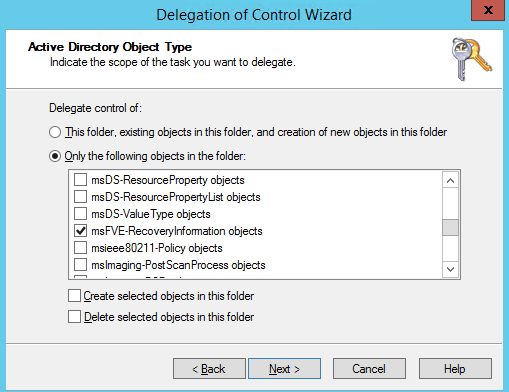The width and height of the screenshot is (509, 392).
Task: Select 'This folder, existing objects' radio option
Action: [55, 132]
